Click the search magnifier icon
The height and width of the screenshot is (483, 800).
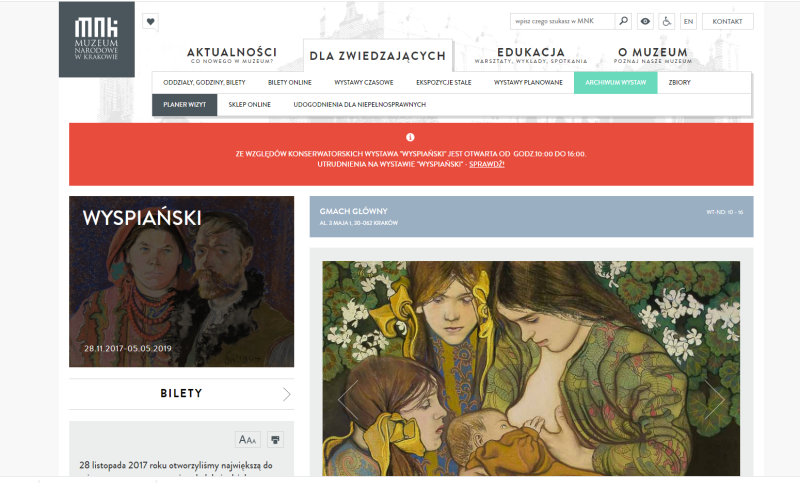coord(623,21)
